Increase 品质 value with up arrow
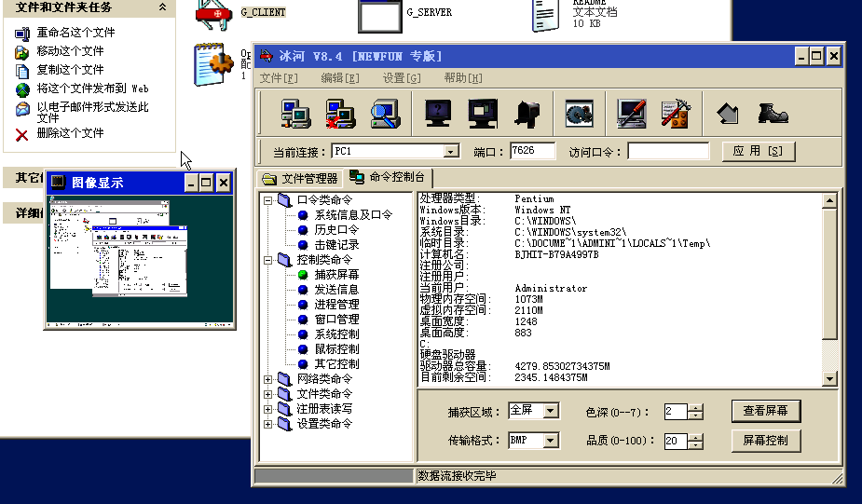The image size is (862, 504). click(x=695, y=438)
